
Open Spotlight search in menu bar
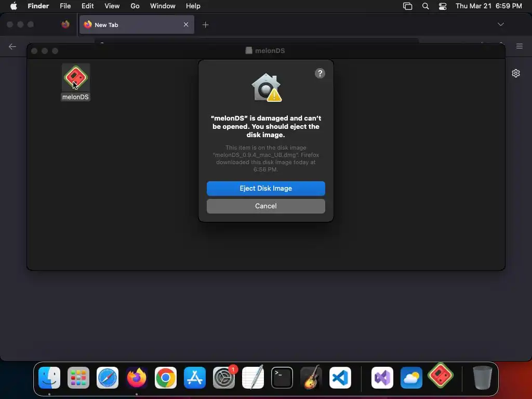425,6
